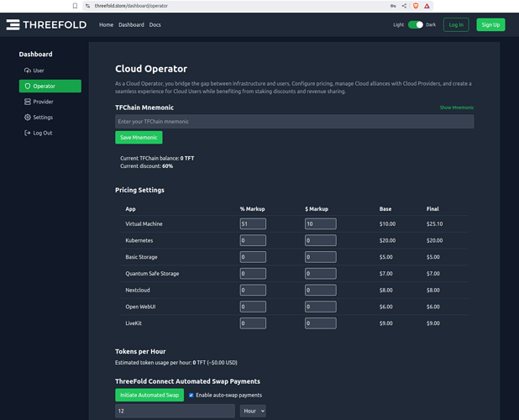519x420 pixels.
Task: Uncheck Enable auto-swap payments checkbox
Action: 191,395
